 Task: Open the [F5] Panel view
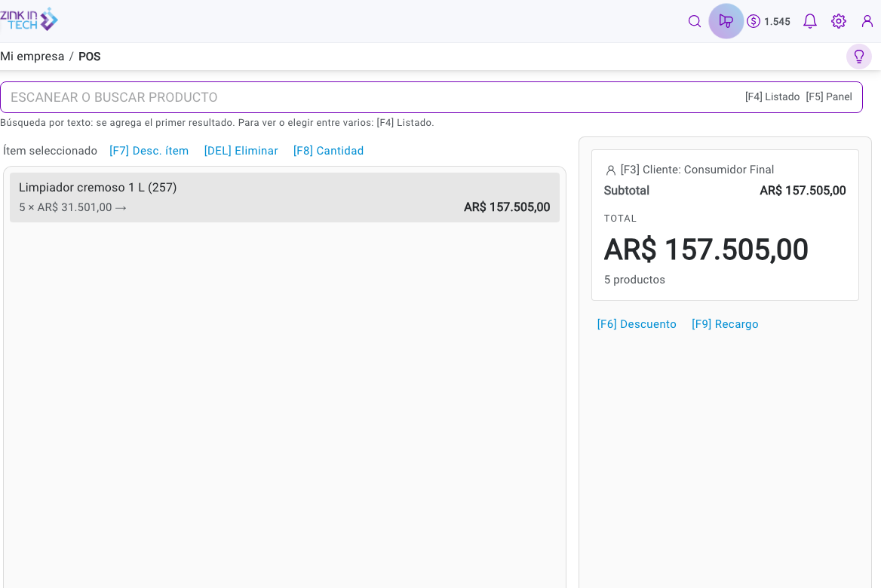click(x=829, y=96)
